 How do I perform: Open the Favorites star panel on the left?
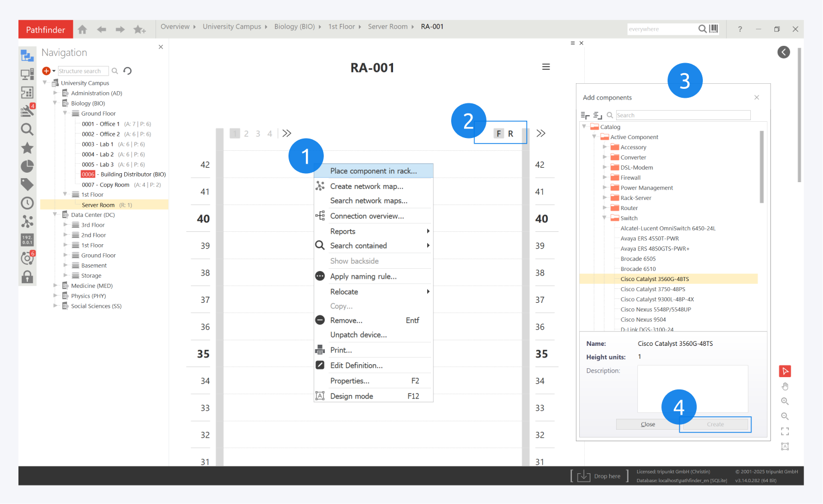[27, 148]
